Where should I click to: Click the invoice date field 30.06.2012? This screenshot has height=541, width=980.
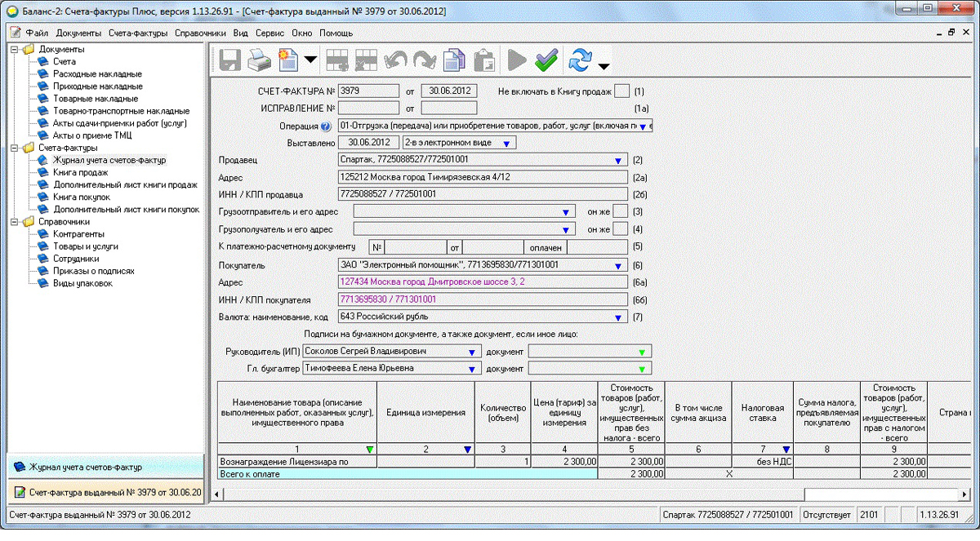click(448, 91)
